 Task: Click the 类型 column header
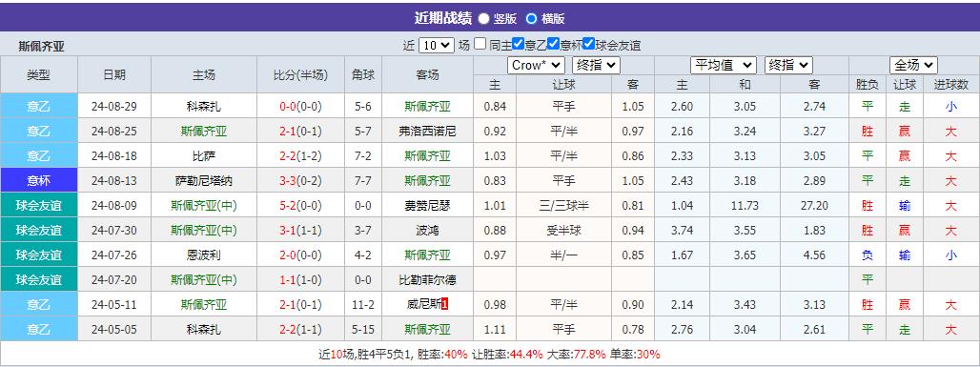point(39,75)
